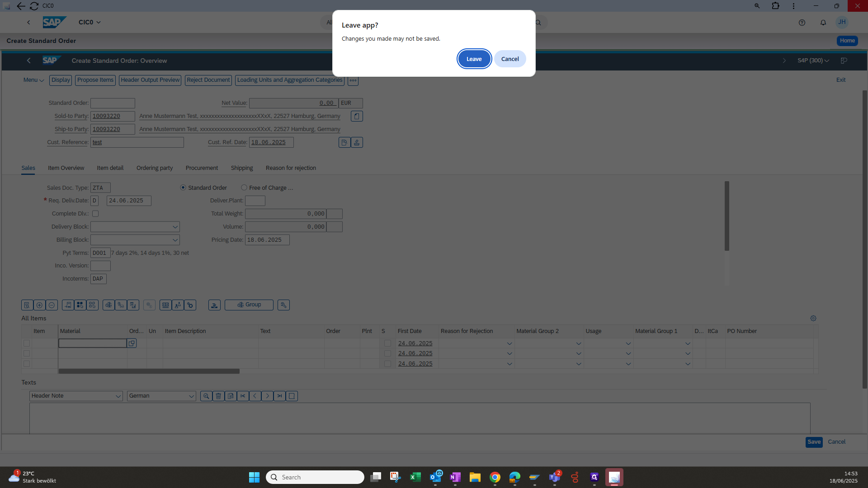Screen dimensions: 868x488
Task: Click the Propose Items button
Action: [95, 80]
